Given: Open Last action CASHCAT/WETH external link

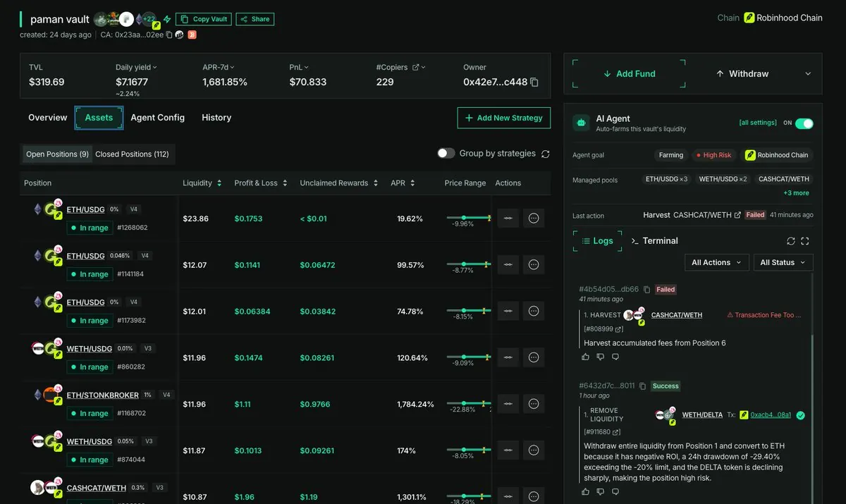Looking at the screenshot, I should pyautogui.click(x=737, y=215).
